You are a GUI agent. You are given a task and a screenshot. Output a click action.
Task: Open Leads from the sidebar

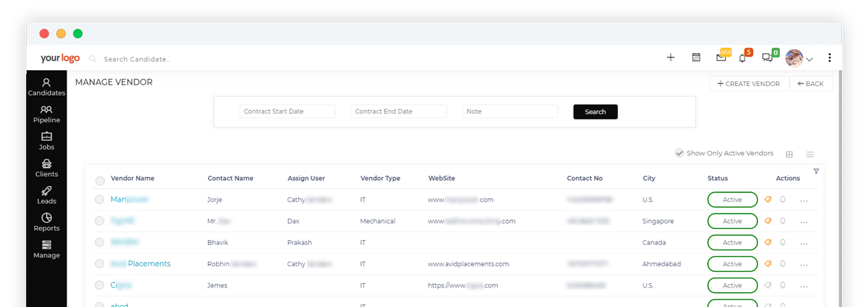click(46, 196)
